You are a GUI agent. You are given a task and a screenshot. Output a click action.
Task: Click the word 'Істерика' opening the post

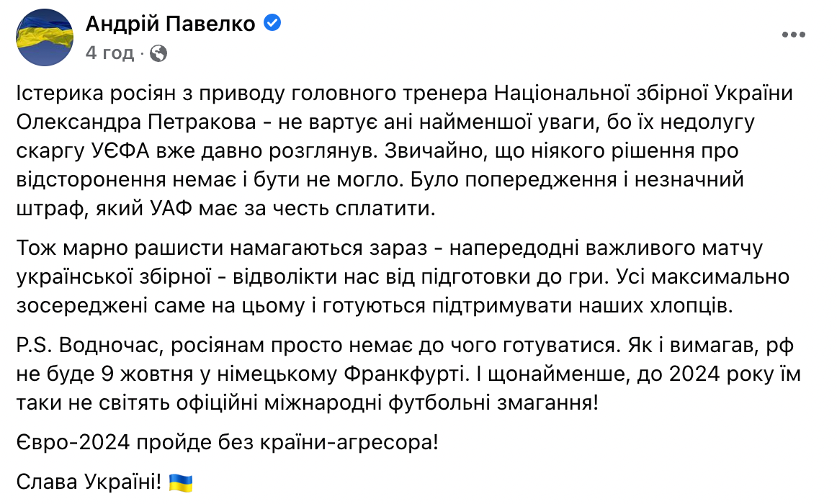click(60, 94)
